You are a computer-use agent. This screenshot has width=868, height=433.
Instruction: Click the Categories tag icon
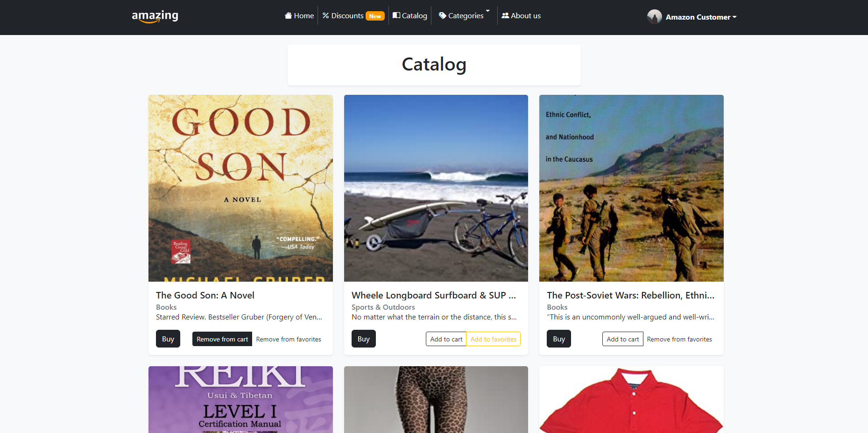[x=443, y=15]
